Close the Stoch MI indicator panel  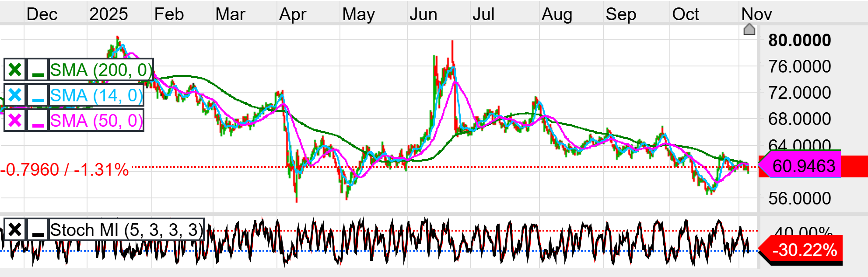[x=15, y=230]
